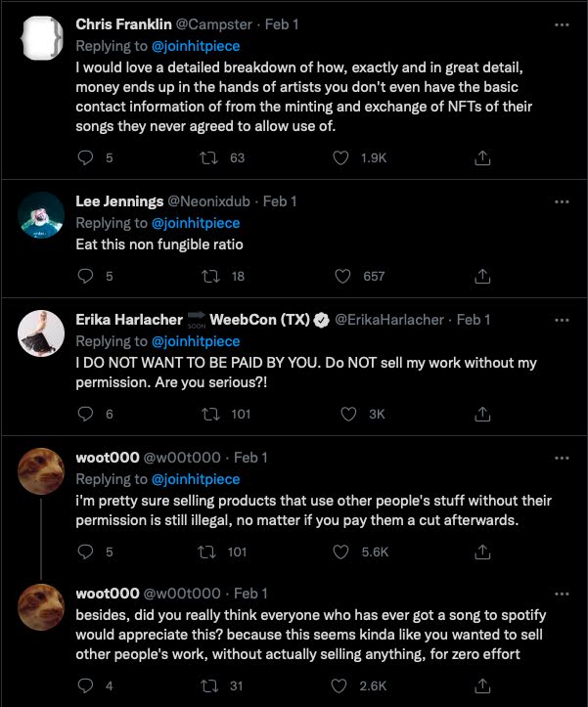Like Chris Franklin's tweet
588x707 pixels.
point(341,157)
